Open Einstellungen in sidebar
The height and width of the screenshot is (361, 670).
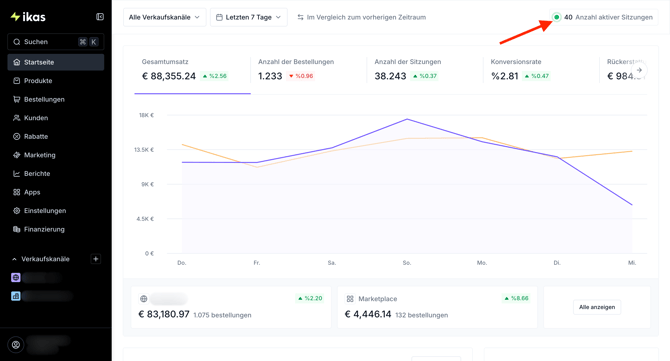tap(56, 211)
